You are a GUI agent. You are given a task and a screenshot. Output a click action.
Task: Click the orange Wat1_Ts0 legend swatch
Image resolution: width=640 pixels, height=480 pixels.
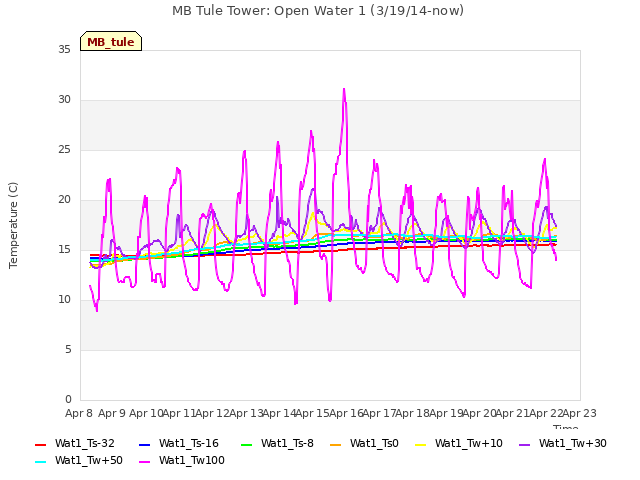coord(336,444)
